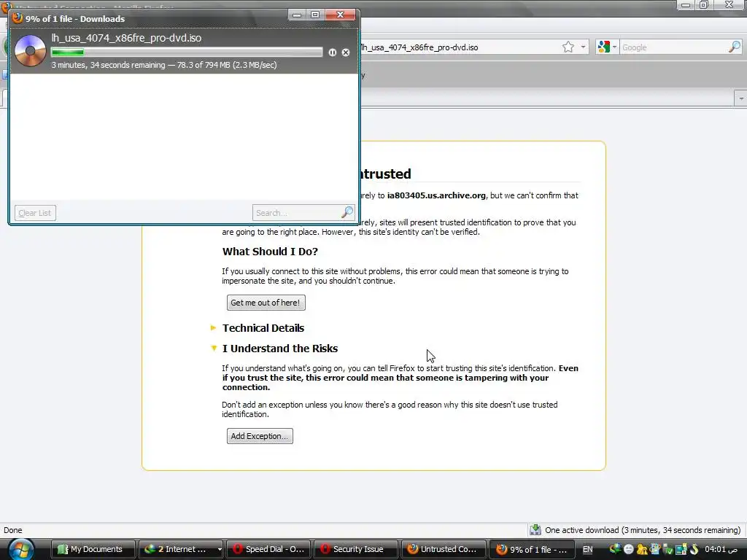Switch to Speed Dial Opera taskbar button
Image resolution: width=747 pixels, height=560 pixels.
pyautogui.click(x=268, y=549)
